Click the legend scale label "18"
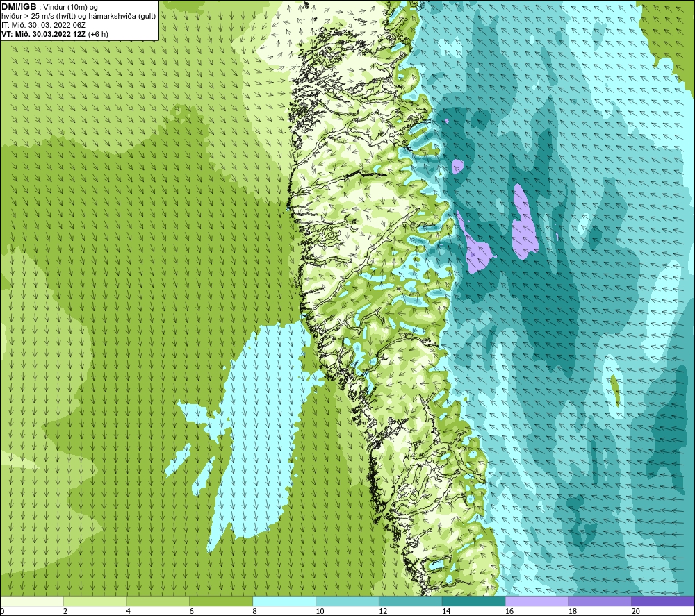Image resolution: width=695 pixels, height=616 pixels. (573, 611)
